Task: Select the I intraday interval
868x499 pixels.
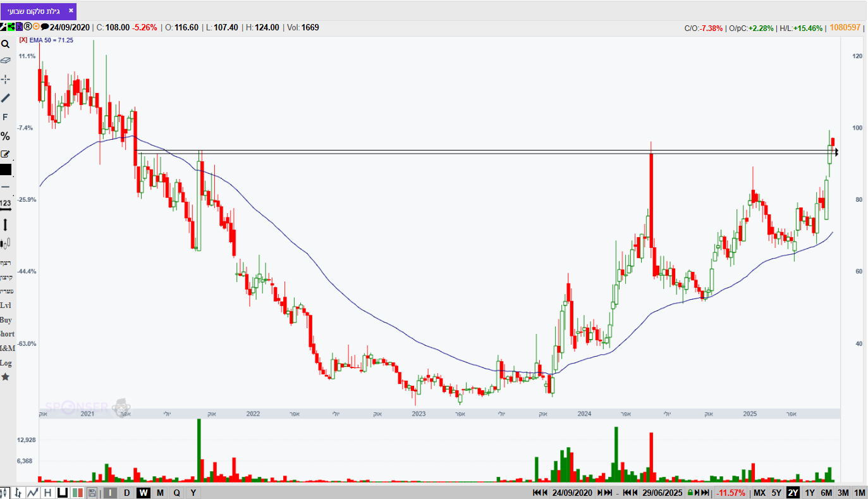Action: pyautogui.click(x=110, y=493)
